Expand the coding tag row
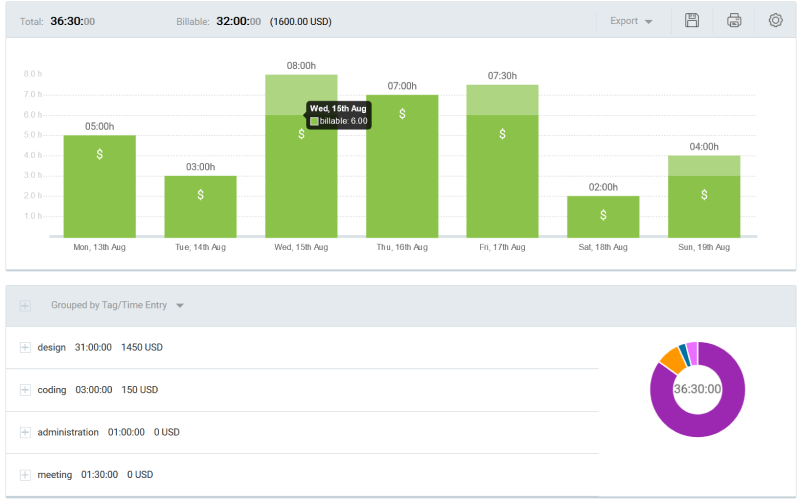The image size is (800, 502). point(25,390)
